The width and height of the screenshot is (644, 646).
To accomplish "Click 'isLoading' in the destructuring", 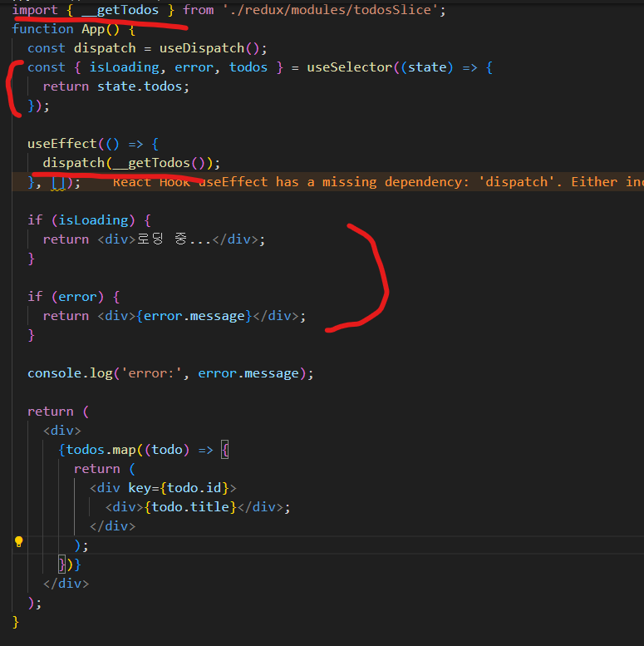I will pyautogui.click(x=125, y=67).
